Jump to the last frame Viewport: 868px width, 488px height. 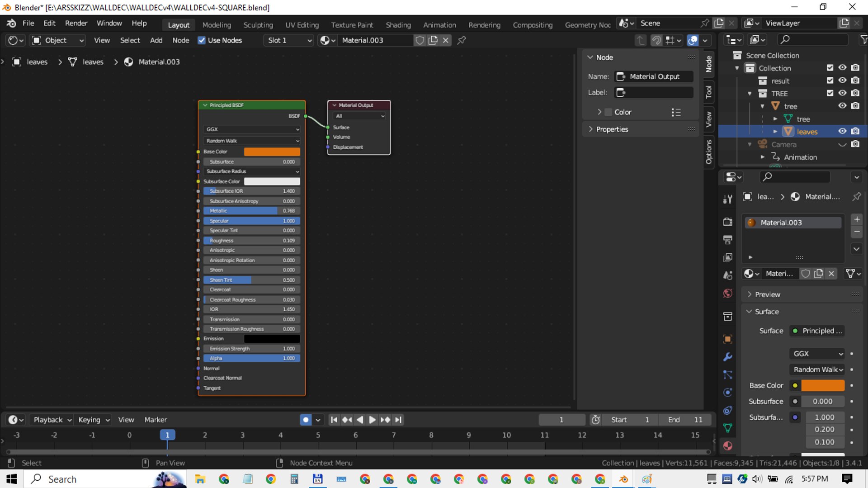click(x=398, y=420)
